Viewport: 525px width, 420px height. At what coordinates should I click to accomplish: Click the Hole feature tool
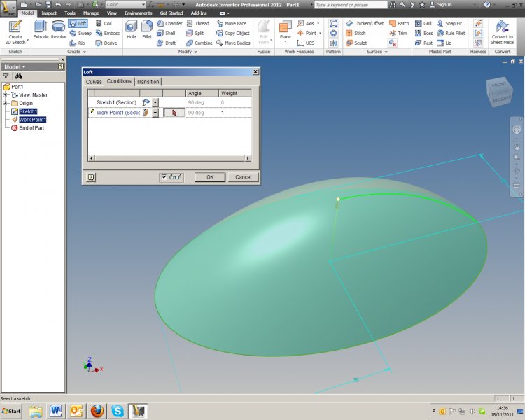pyautogui.click(x=131, y=29)
